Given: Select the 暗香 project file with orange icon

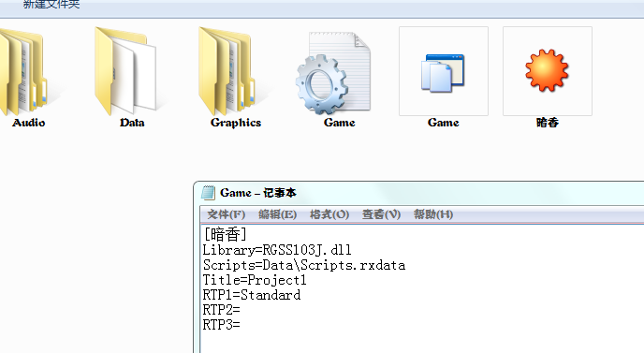Looking at the screenshot, I should coord(547,70).
